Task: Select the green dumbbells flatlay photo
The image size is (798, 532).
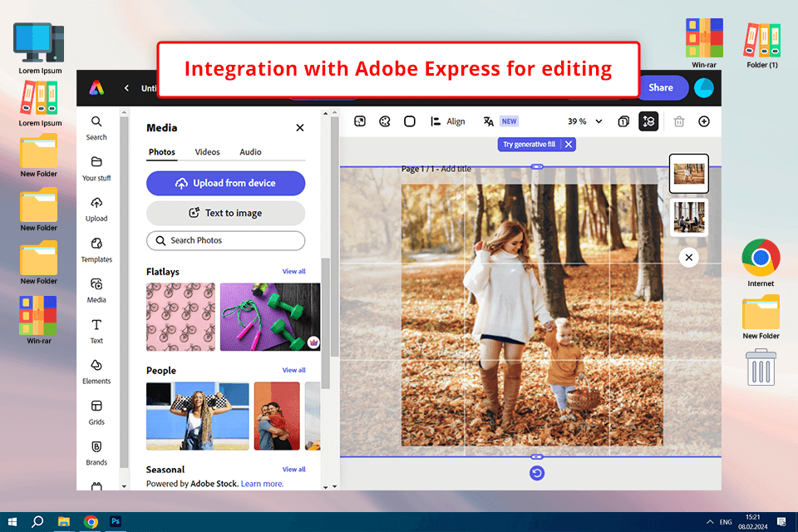Action: coord(270,317)
